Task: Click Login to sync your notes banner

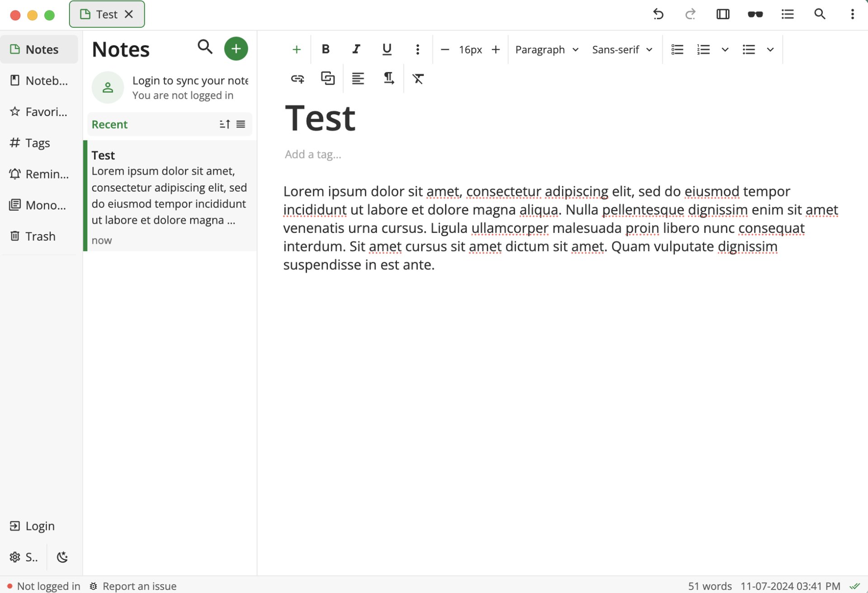Action: pyautogui.click(x=170, y=87)
